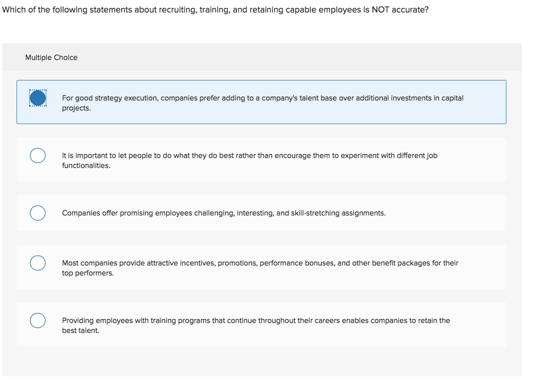Select the radio button about attractive incentives and promotions
Image resolution: width=535 pixels, height=392 pixels.
coord(37,263)
